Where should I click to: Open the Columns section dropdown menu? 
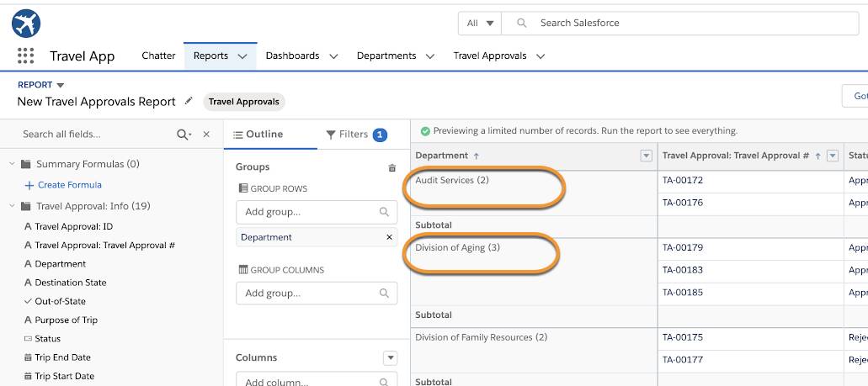tap(390, 357)
